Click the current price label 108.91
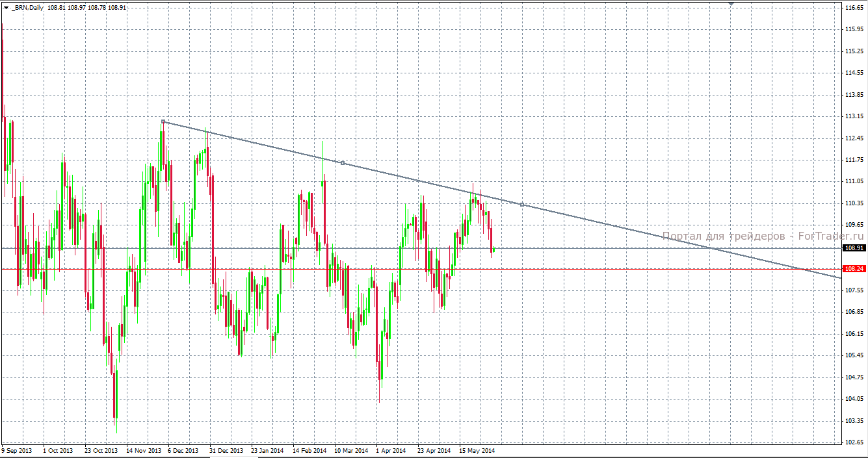Image resolution: width=868 pixels, height=458 pixels. [854, 248]
